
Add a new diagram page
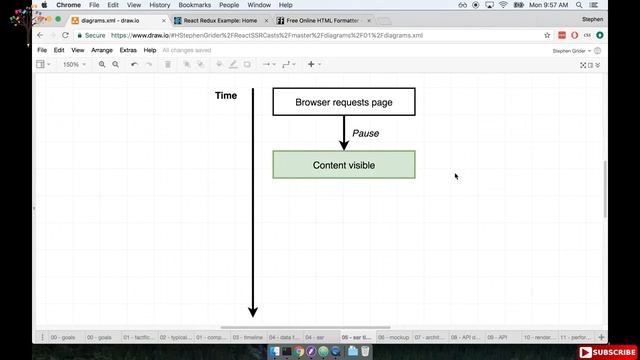(x=601, y=337)
